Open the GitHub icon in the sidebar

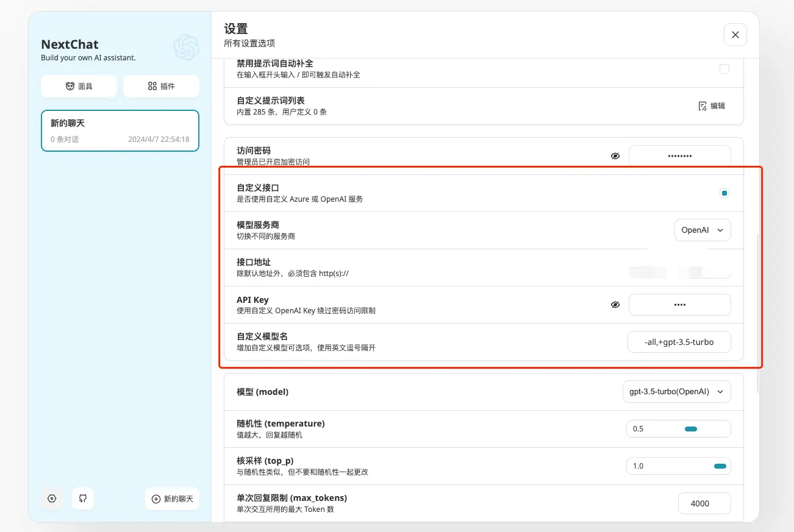[x=83, y=498]
